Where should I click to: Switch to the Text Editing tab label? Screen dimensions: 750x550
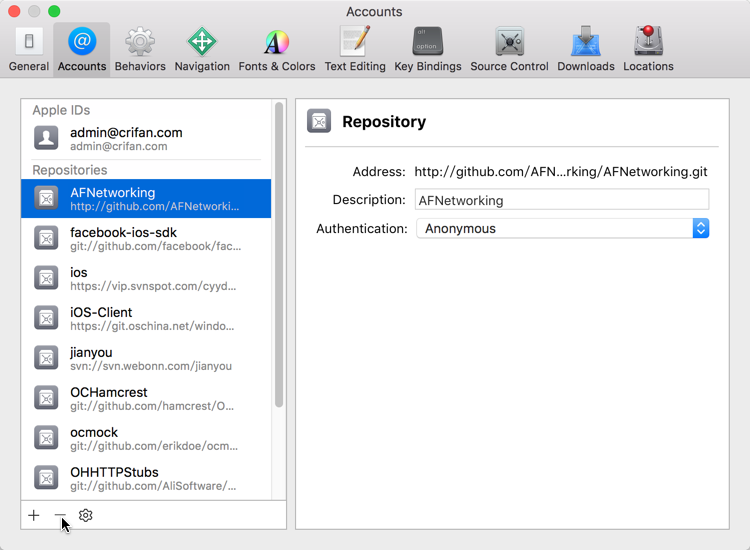(x=355, y=66)
